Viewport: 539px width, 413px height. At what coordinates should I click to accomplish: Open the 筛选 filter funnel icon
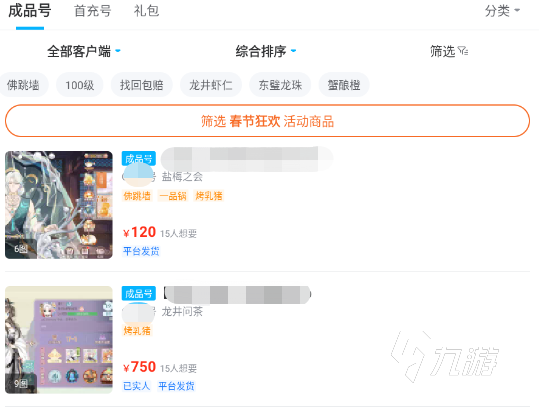click(x=463, y=51)
